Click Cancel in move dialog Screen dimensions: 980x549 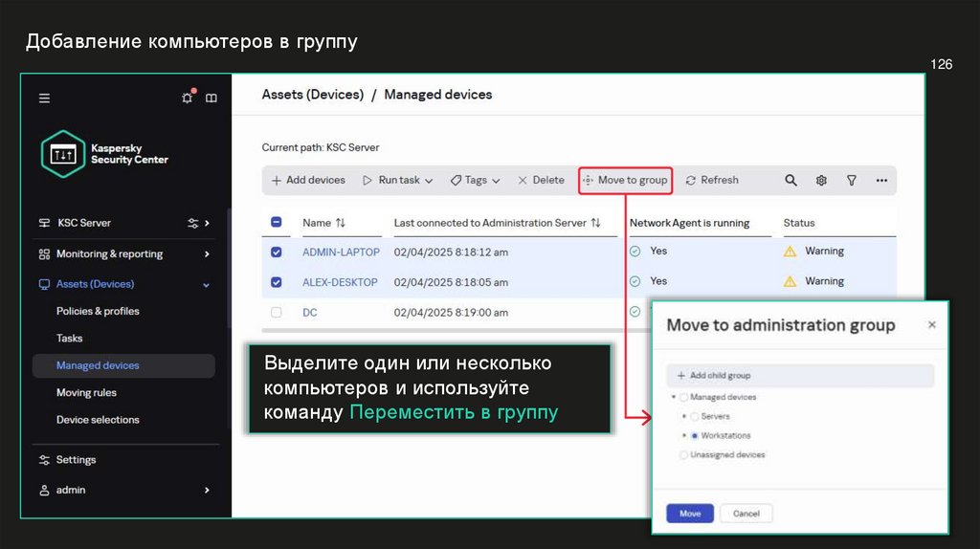[746, 514]
